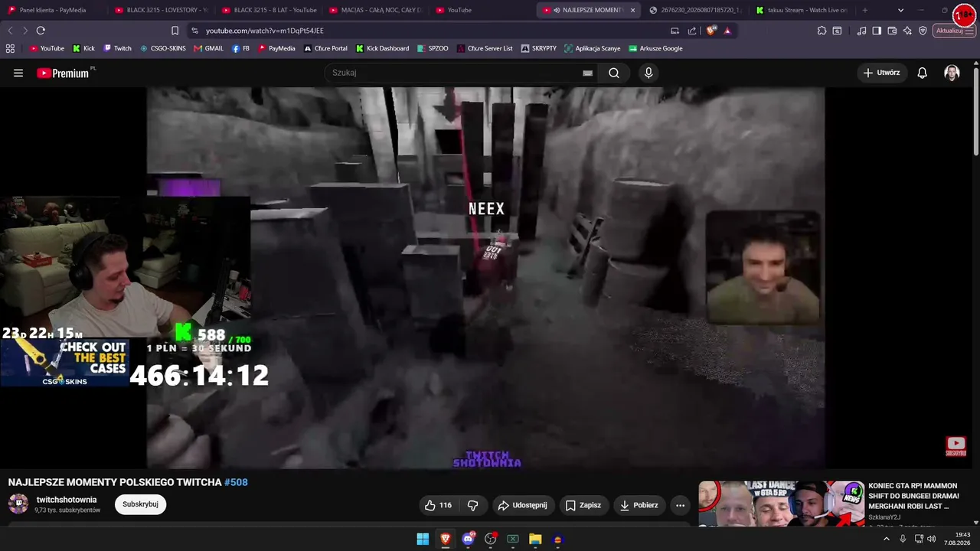Viewport: 980px width, 551px height.
Task: Open File Explorer from the taskbar
Action: click(535, 539)
